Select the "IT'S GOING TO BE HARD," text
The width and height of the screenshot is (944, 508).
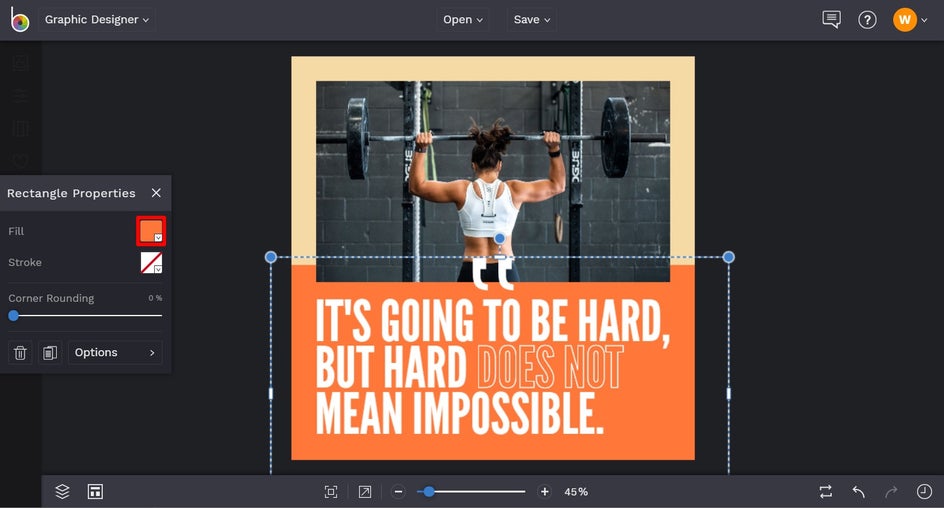point(492,322)
